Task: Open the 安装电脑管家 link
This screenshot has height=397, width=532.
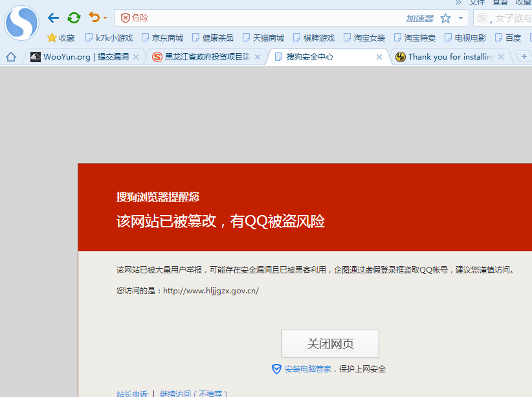Action: pos(308,369)
